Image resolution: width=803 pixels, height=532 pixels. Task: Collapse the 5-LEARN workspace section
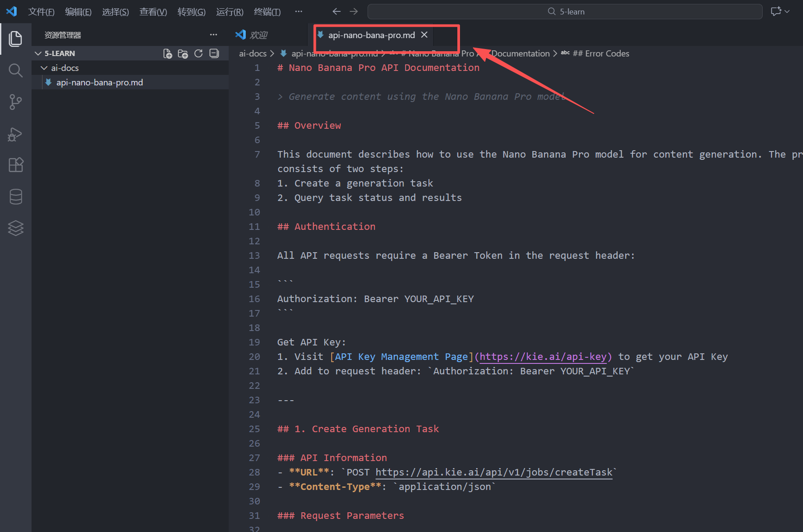coord(38,53)
